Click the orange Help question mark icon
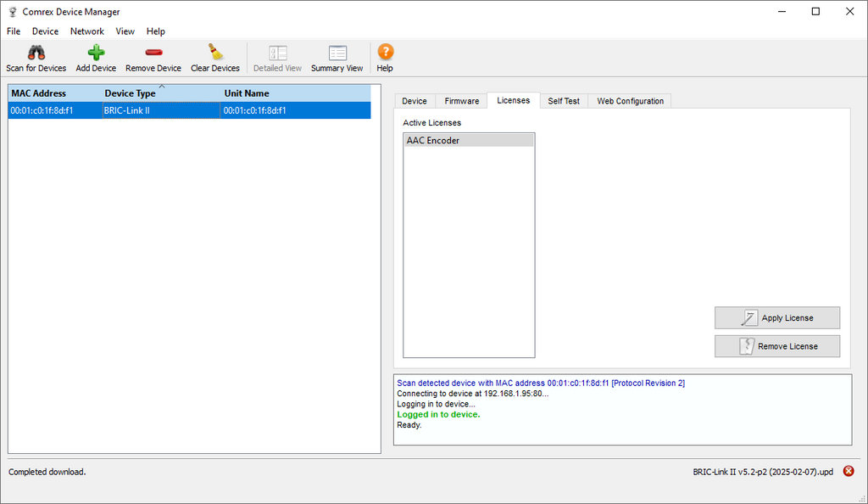This screenshot has height=504, width=868. (385, 53)
